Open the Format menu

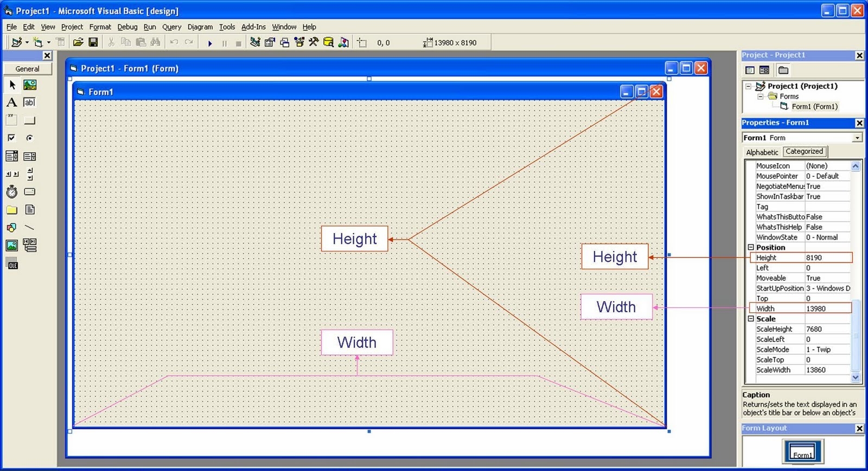pyautogui.click(x=100, y=27)
